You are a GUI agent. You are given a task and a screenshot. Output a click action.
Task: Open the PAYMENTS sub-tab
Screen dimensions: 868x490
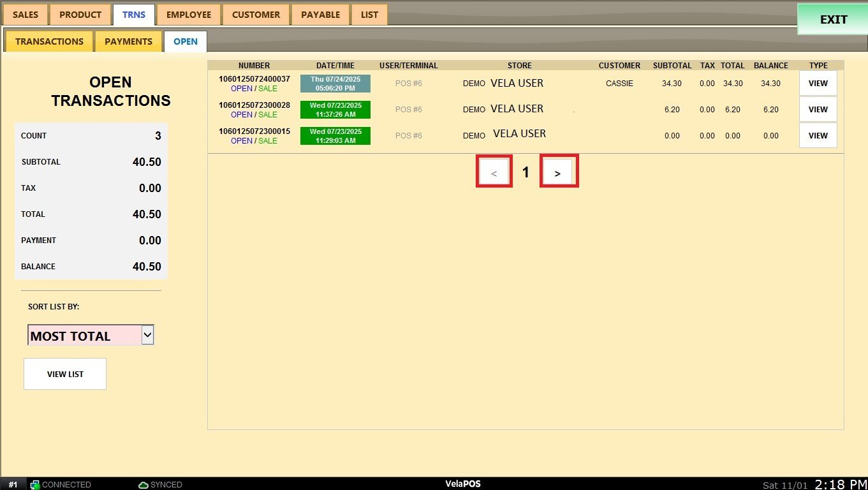(128, 41)
